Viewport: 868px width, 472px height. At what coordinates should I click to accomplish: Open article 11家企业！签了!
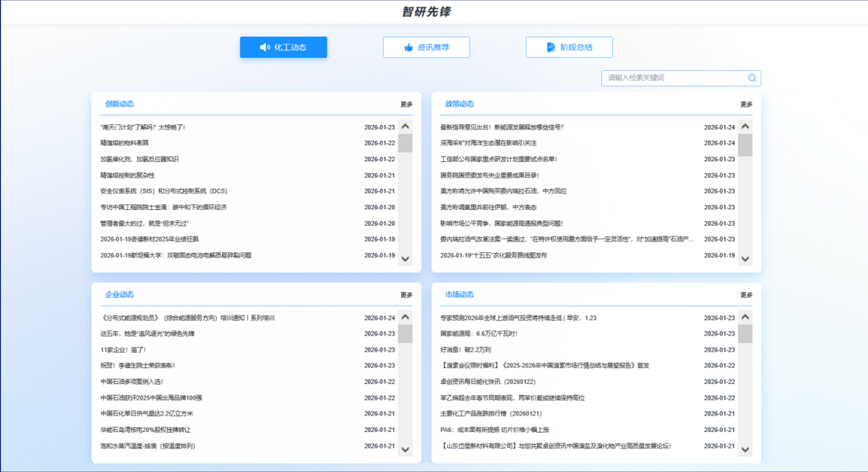pos(123,350)
